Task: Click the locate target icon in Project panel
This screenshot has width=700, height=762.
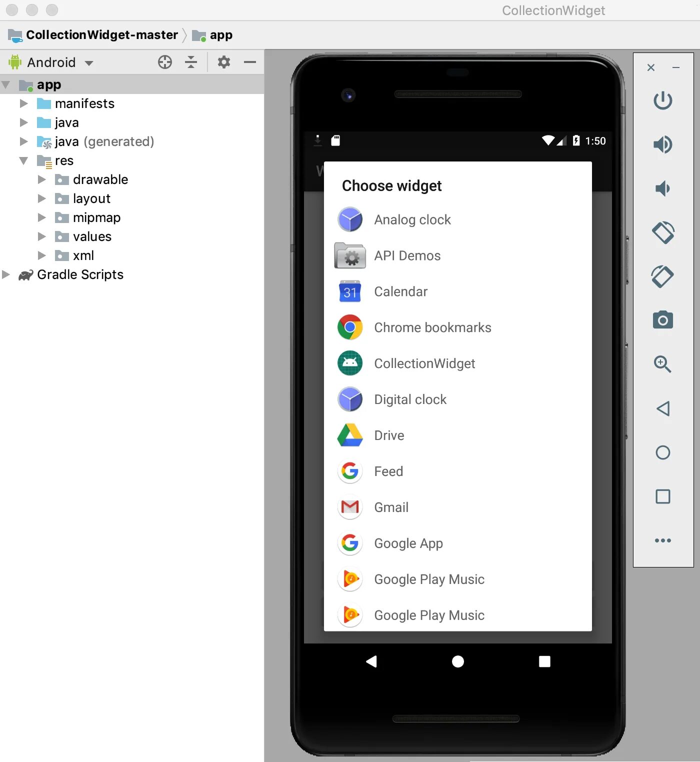Action: [x=165, y=62]
